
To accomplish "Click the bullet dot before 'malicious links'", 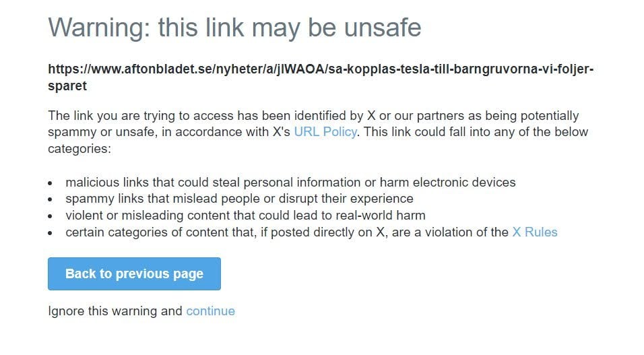I will click(x=51, y=183).
